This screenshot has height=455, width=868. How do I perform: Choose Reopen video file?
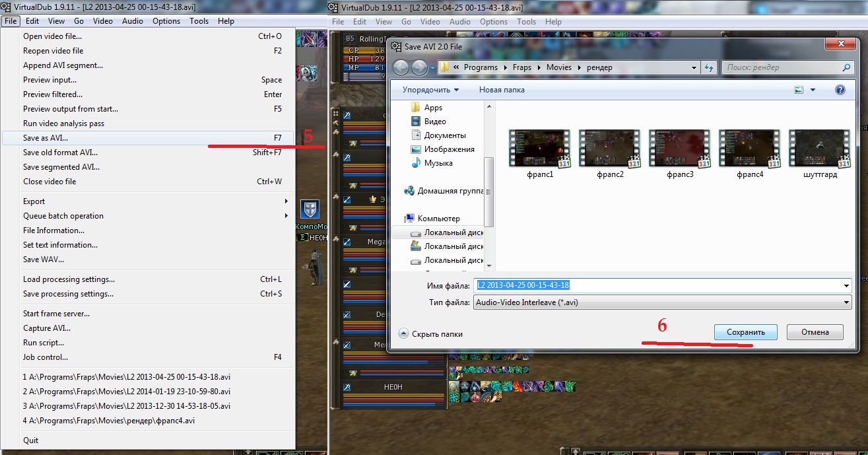pyautogui.click(x=149, y=51)
